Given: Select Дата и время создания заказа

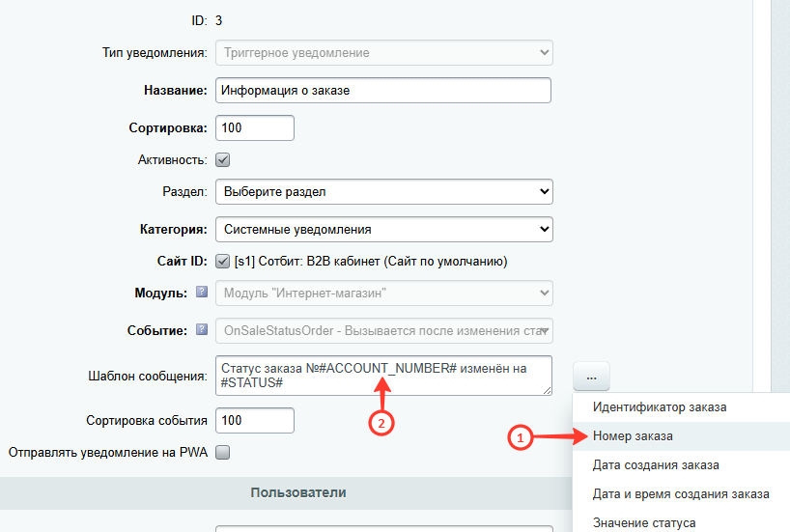Looking at the screenshot, I should (x=681, y=493).
